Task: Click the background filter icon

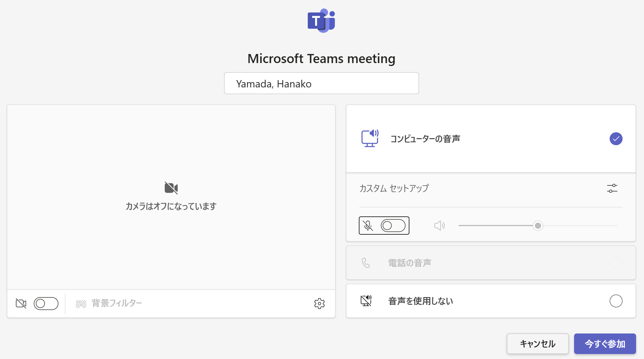Action: click(81, 304)
